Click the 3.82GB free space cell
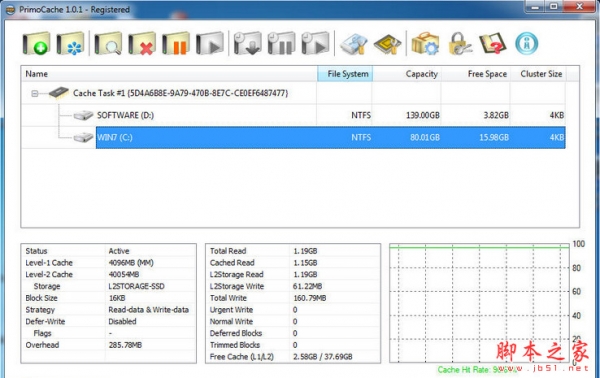The height and width of the screenshot is (378, 600). (x=496, y=115)
